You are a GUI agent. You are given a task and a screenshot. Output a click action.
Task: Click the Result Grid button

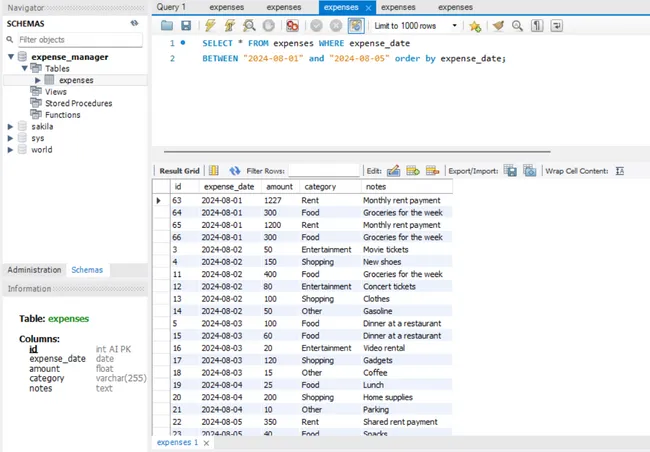[179, 171]
